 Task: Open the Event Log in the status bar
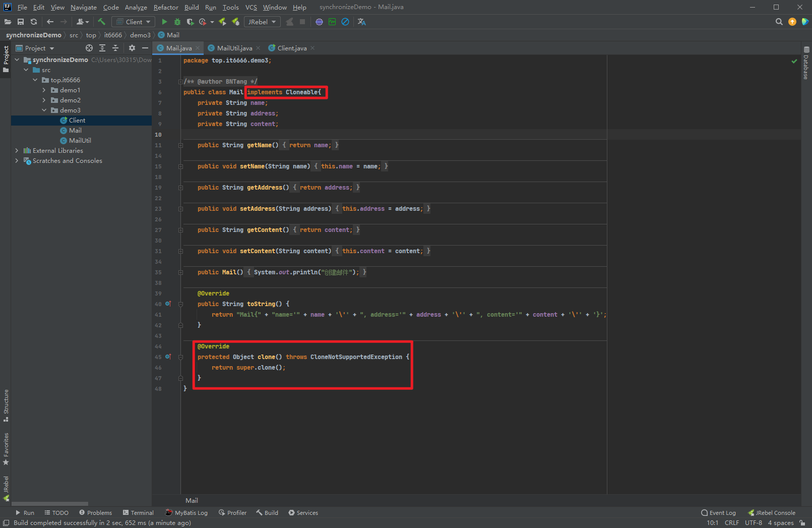tap(718, 513)
